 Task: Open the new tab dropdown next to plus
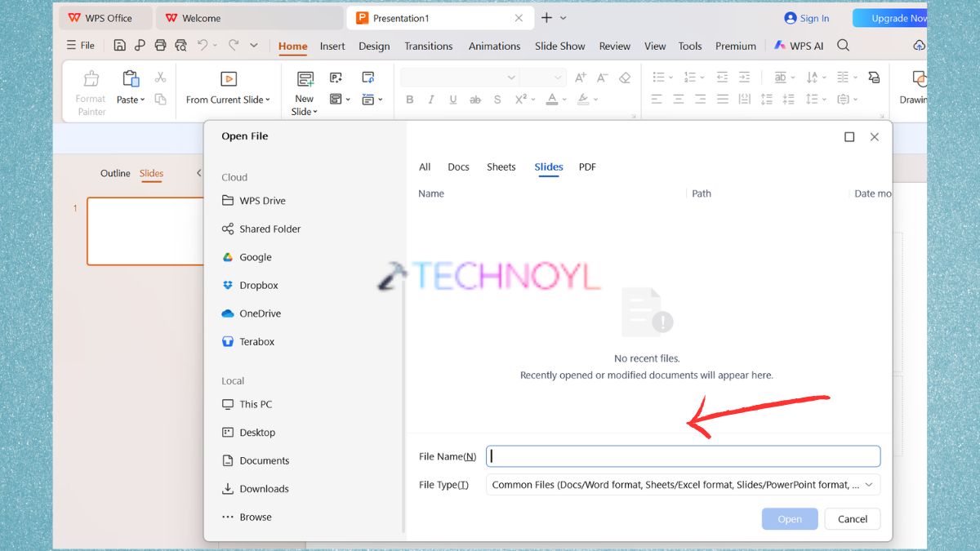pos(563,18)
